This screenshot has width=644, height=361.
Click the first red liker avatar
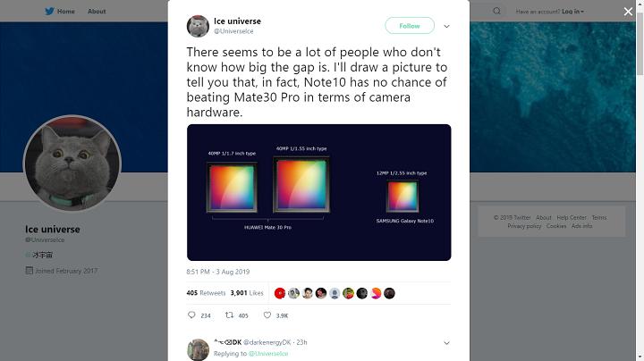point(280,293)
